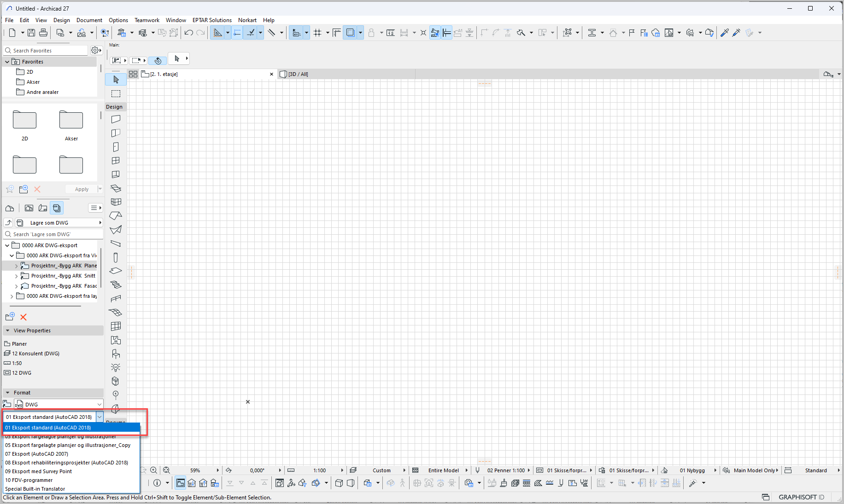Open the Publisher Sets tab in Navigator

[57, 208]
